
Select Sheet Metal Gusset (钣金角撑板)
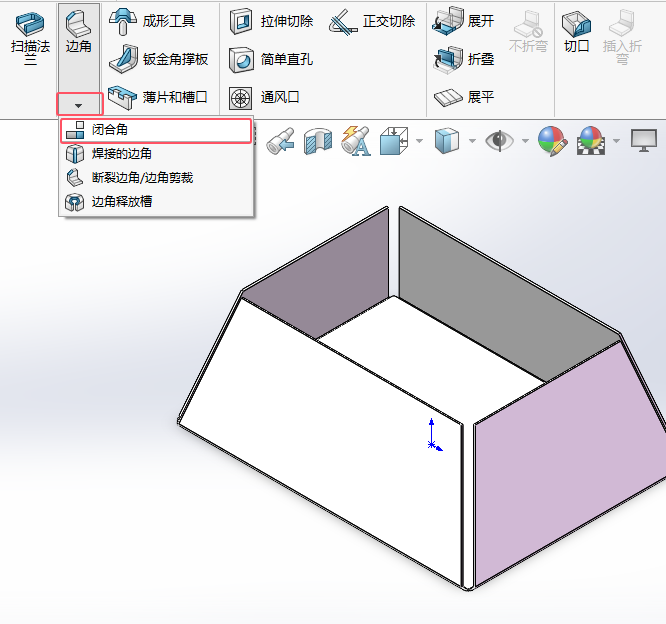click(x=158, y=59)
